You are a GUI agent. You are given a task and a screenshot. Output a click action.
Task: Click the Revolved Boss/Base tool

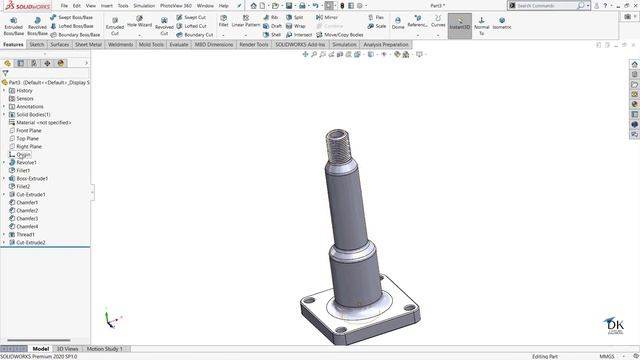click(37, 26)
